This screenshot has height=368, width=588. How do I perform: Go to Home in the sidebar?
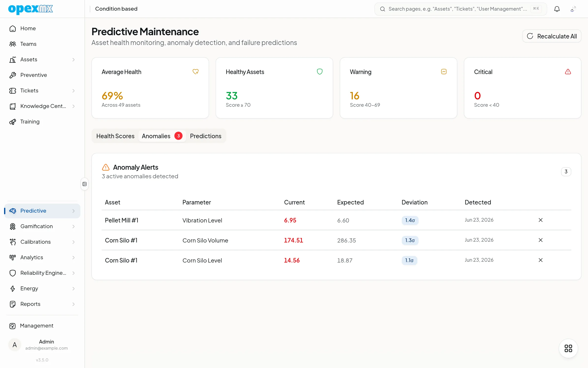pos(42,28)
